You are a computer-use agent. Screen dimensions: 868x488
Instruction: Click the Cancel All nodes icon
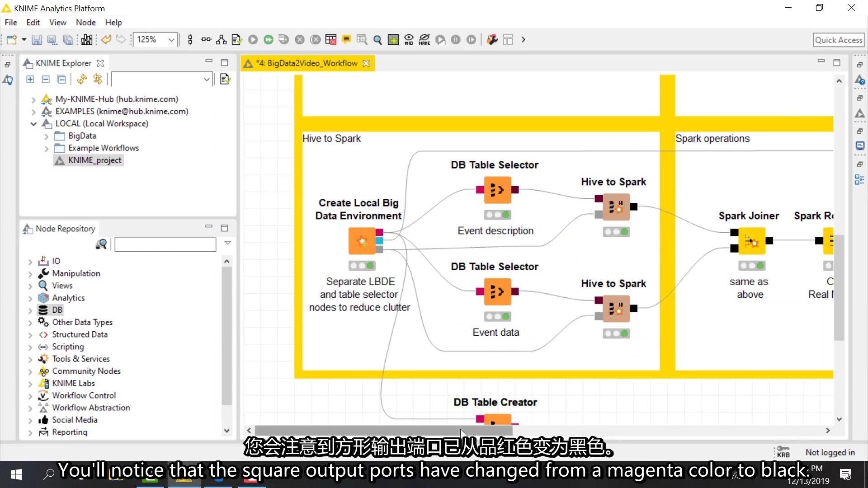pos(316,40)
